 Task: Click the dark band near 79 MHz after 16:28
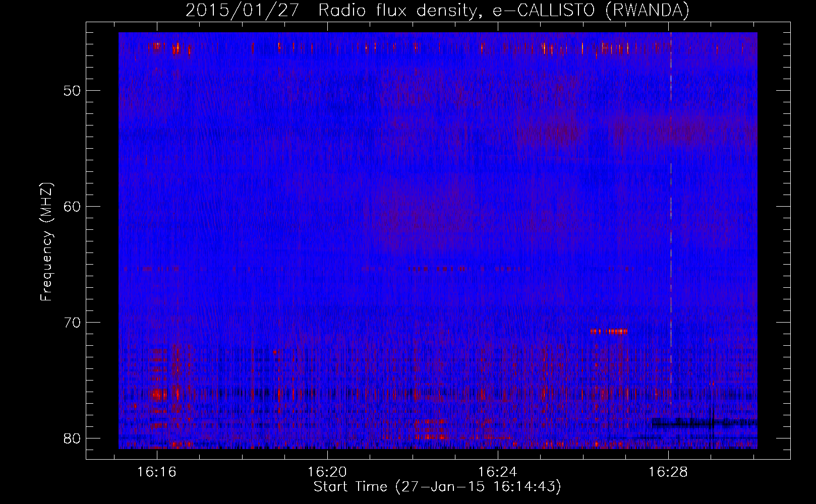point(705,422)
